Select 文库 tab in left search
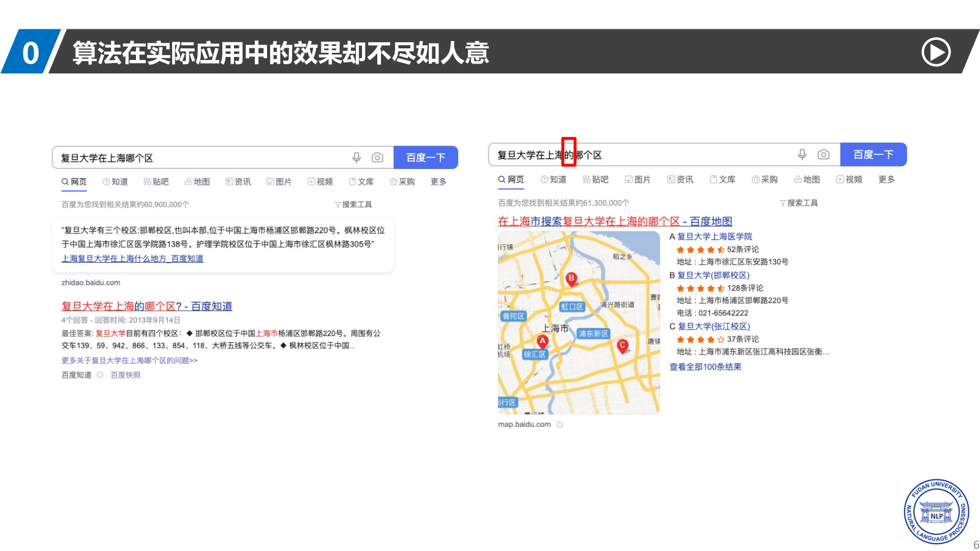The image size is (980, 551). 361,182
